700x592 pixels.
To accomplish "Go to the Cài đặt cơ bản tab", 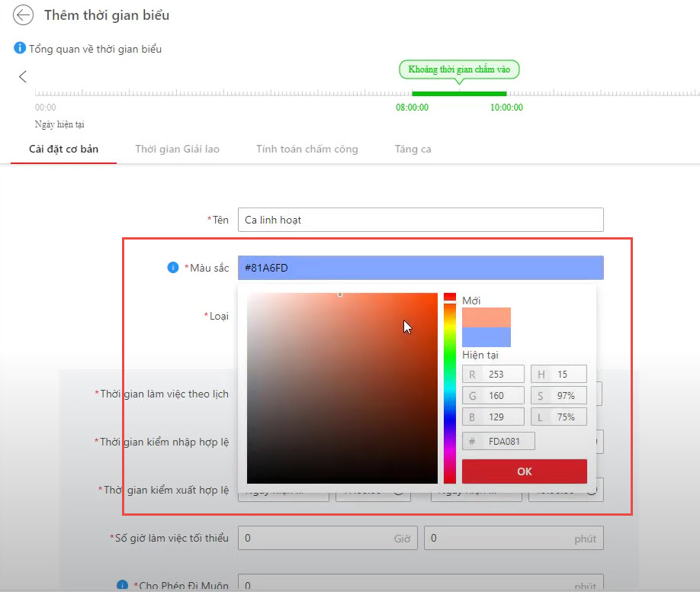I will click(63, 149).
